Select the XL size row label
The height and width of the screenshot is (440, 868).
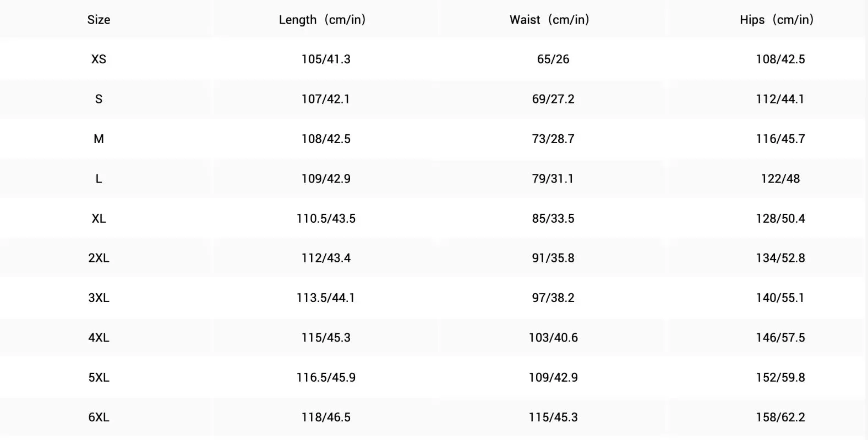99,218
